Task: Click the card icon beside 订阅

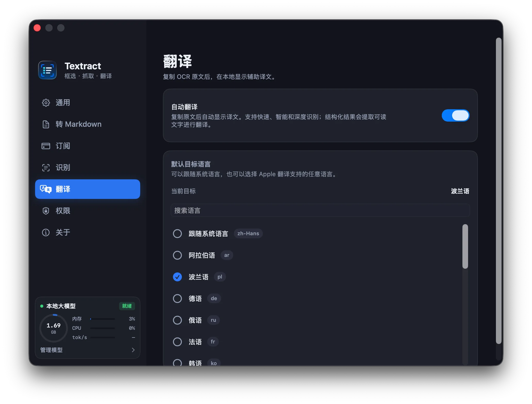Action: [46, 146]
